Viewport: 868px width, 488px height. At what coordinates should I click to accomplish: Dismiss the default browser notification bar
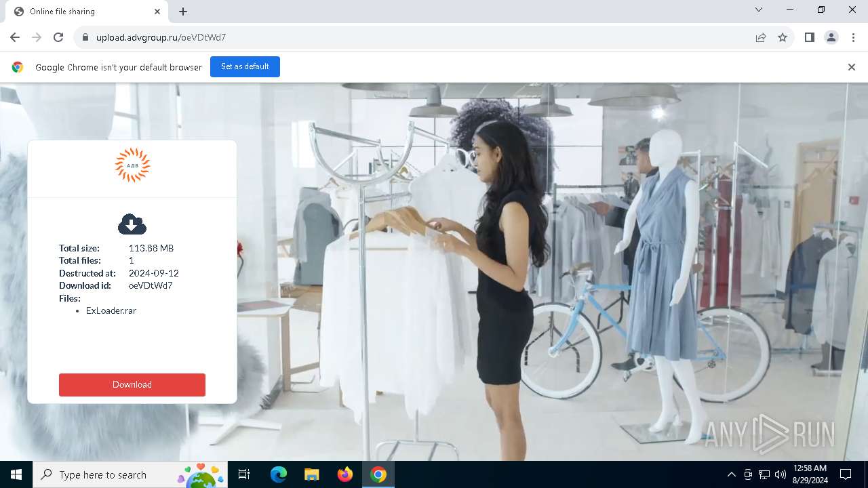tap(852, 67)
